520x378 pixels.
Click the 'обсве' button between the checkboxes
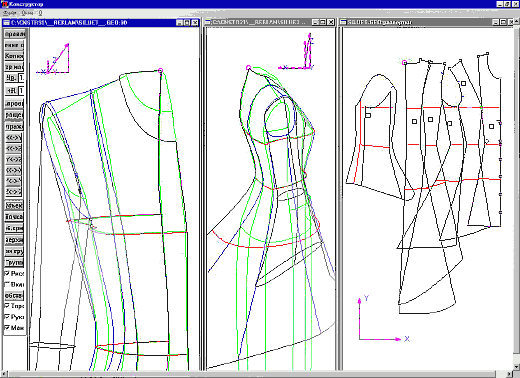[x=14, y=296]
